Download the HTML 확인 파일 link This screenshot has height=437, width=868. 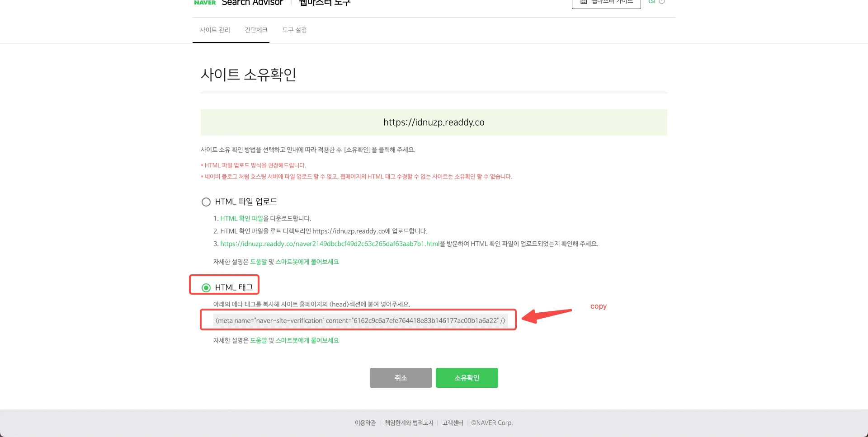(241, 218)
